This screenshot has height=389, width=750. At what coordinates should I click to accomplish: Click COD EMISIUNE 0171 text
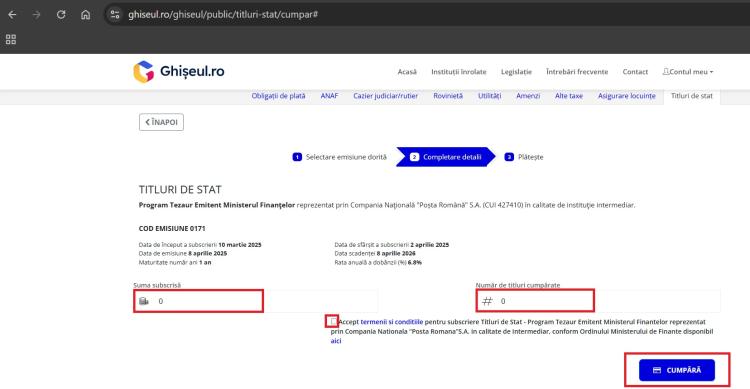coord(172,229)
